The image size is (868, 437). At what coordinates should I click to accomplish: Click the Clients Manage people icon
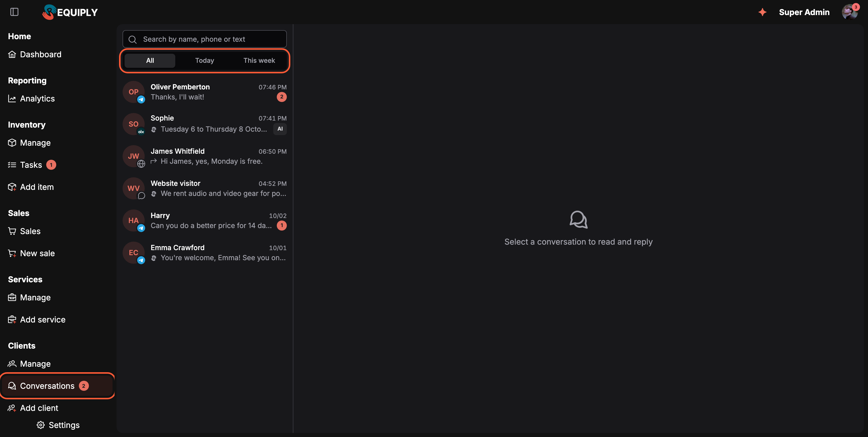pyautogui.click(x=12, y=364)
